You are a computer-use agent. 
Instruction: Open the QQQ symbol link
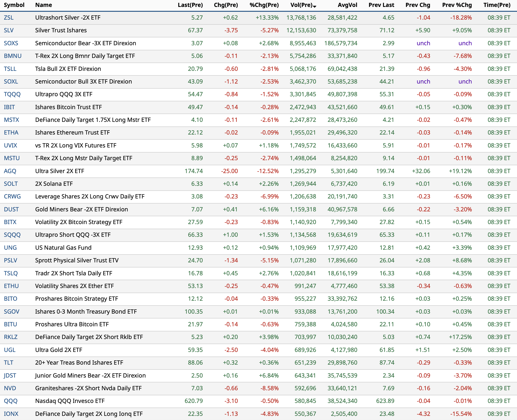coord(11,401)
